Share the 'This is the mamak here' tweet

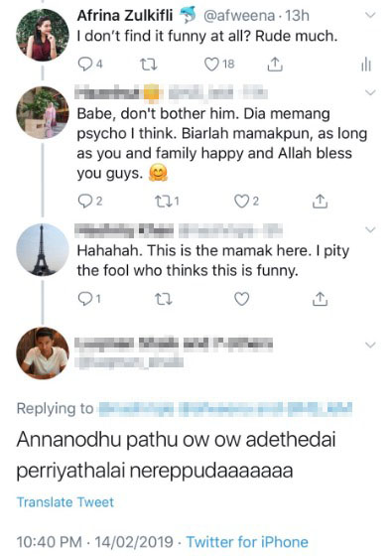320,299
